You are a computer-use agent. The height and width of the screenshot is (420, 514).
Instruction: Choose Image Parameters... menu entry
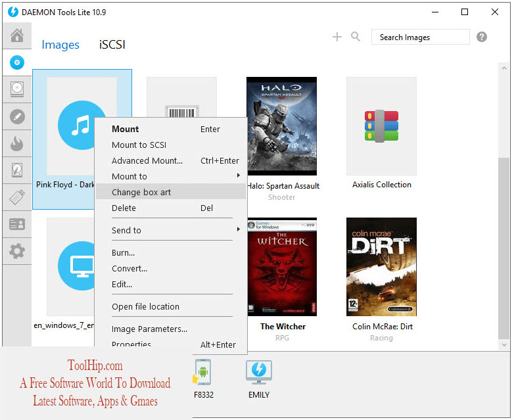click(x=171, y=329)
